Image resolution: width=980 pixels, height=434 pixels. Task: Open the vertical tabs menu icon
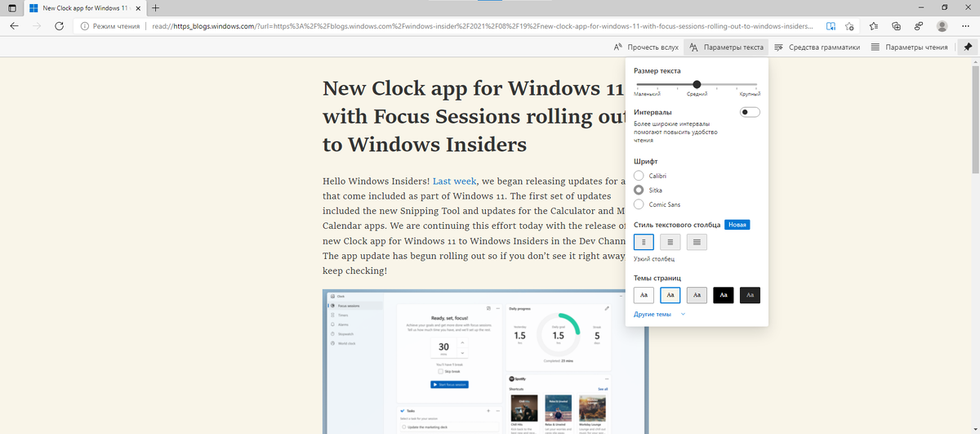click(x=11, y=7)
